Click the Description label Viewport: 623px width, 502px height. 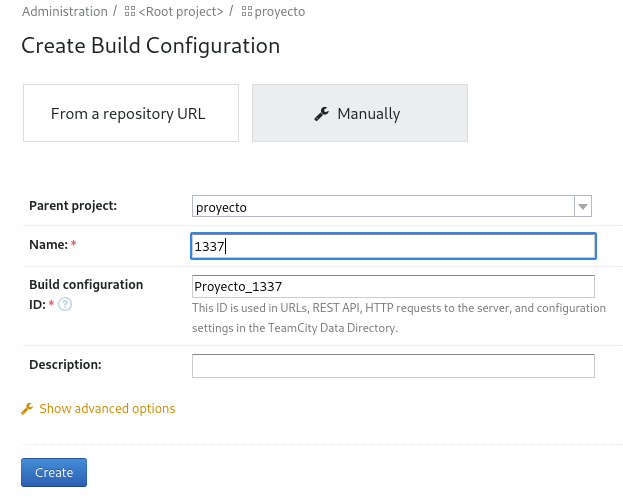65,364
